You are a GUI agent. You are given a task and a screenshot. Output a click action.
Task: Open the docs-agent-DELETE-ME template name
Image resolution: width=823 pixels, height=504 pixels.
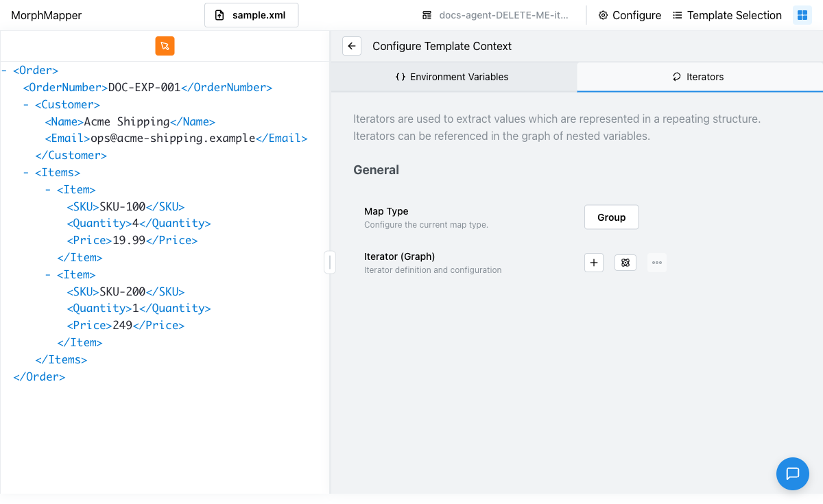coord(495,15)
